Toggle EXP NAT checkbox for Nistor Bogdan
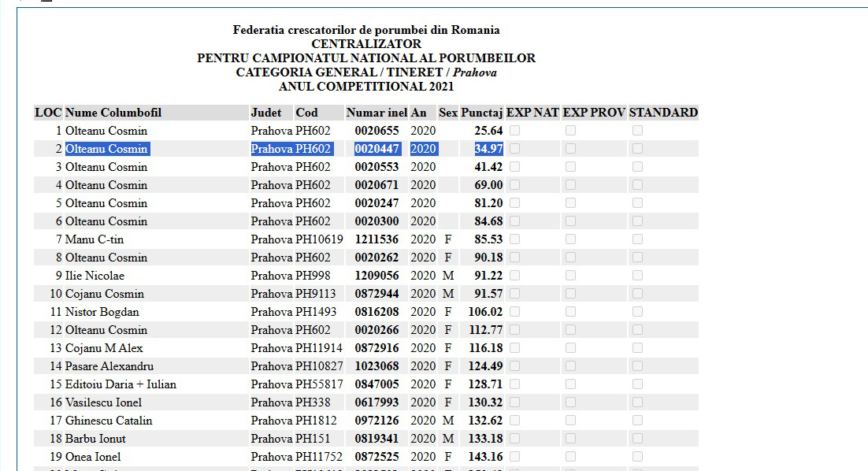This screenshot has height=471, width=868. (x=514, y=312)
